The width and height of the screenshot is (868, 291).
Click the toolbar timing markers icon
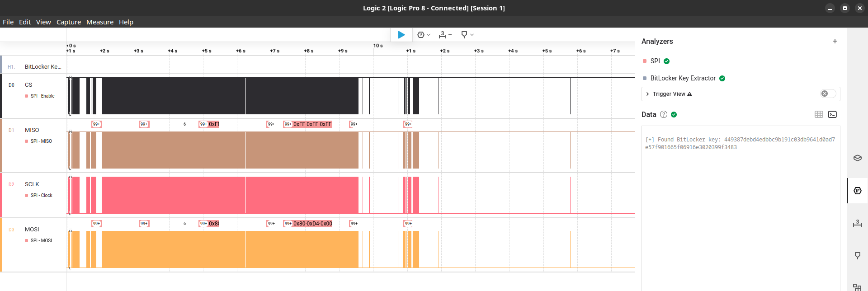pyautogui.click(x=464, y=35)
